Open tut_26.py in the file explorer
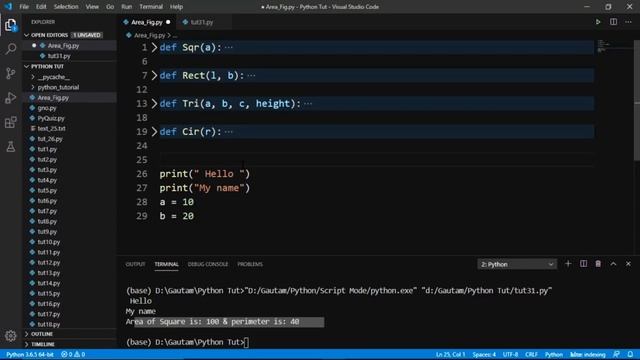This screenshot has height=360, width=640. pyautogui.click(x=50, y=139)
